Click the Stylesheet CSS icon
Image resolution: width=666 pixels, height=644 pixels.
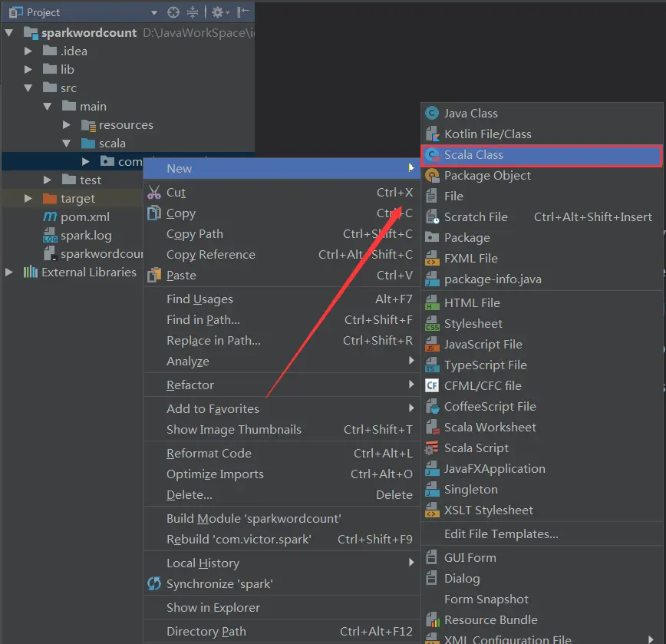(433, 324)
